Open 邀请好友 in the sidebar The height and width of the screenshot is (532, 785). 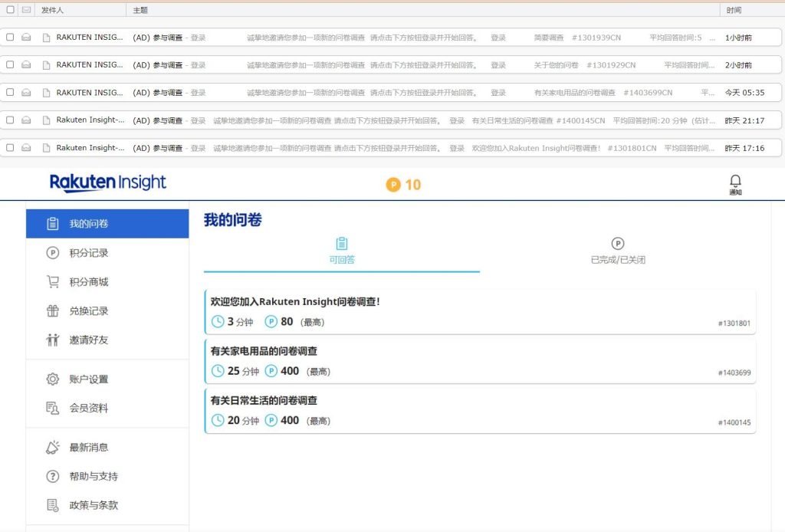pos(107,340)
